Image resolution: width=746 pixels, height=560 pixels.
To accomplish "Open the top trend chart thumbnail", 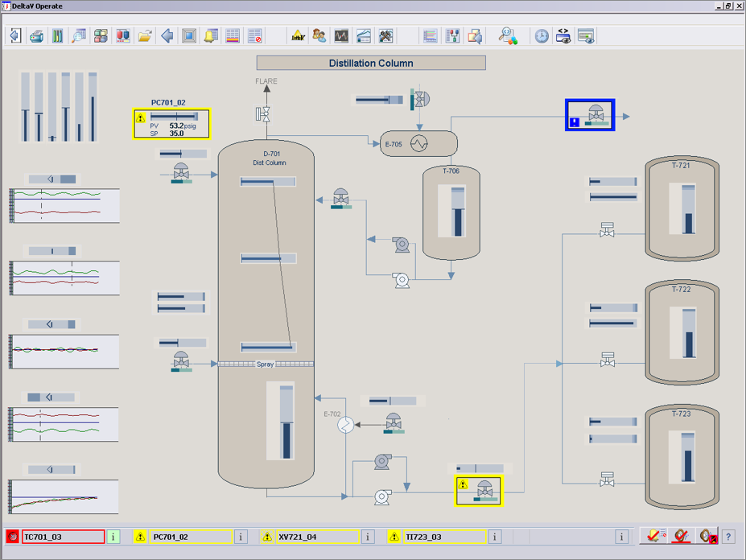I will pos(64,206).
